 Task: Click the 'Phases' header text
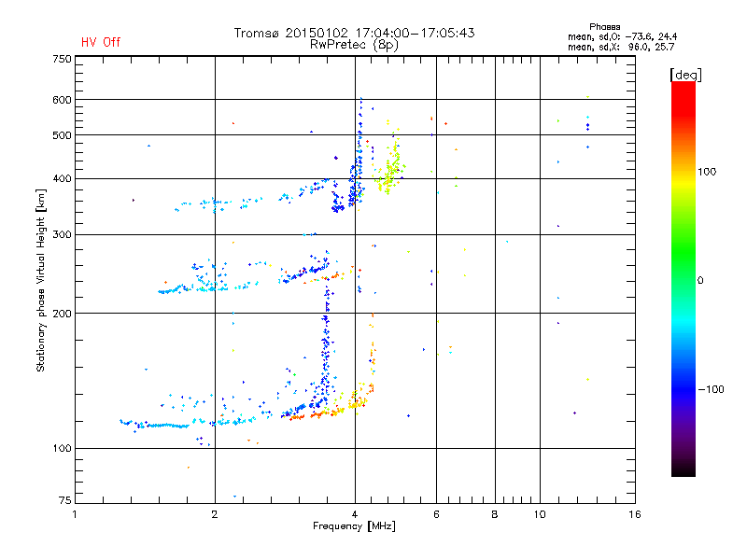pos(604,27)
